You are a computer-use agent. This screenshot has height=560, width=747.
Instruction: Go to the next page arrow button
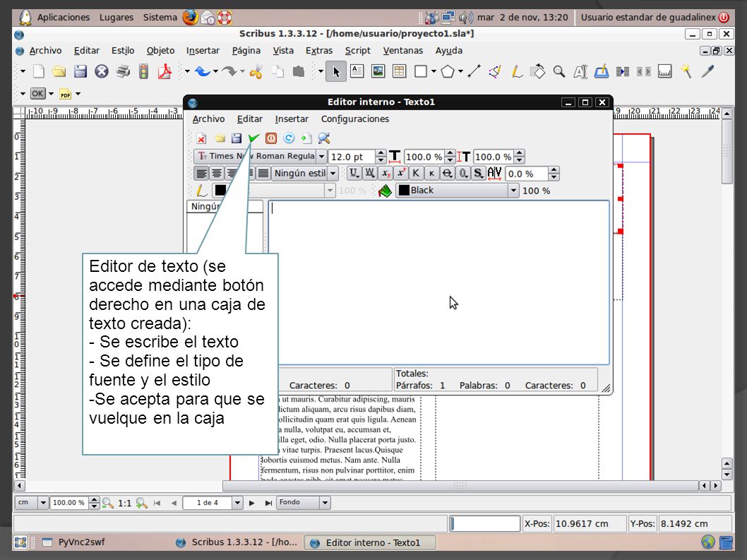[252, 503]
